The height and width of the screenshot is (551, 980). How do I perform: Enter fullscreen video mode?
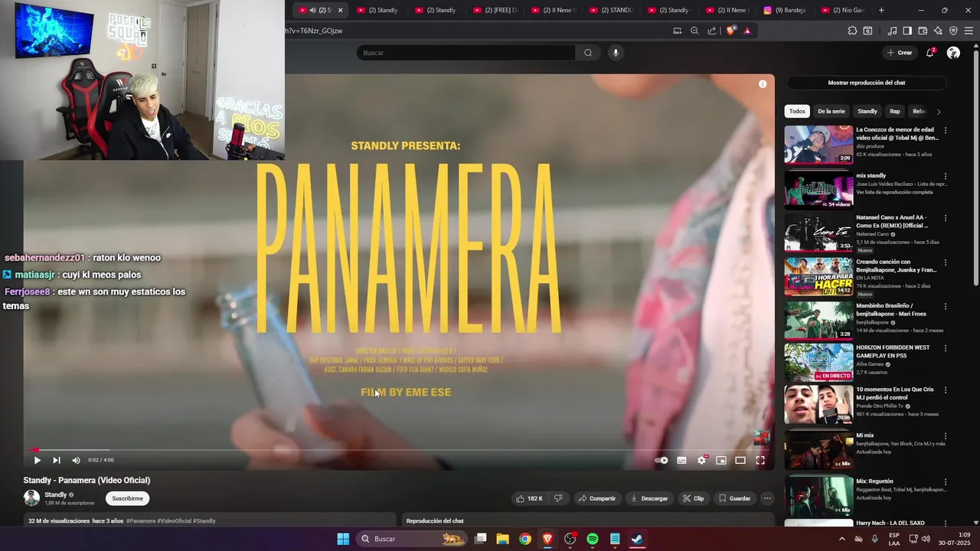tap(760, 460)
